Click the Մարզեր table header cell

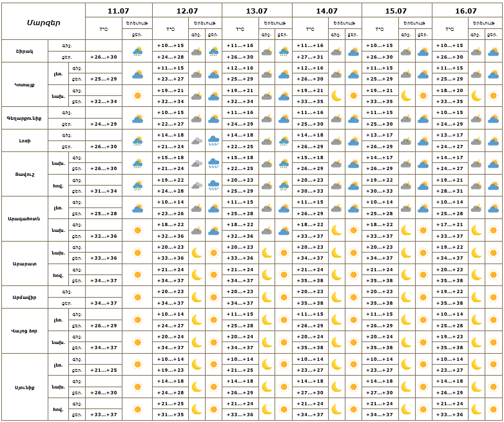(x=43, y=23)
